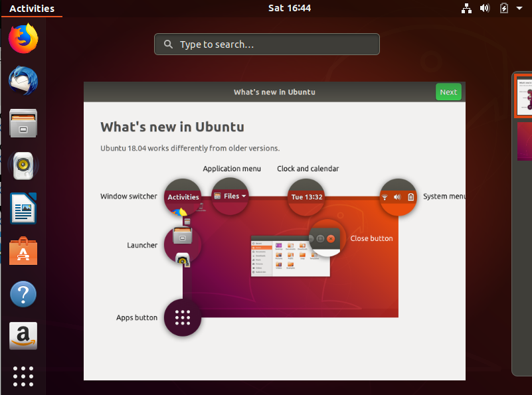Viewport: 532px width, 395px height.
Task: Click the Files application menu circle in the illustration
Action: (230, 197)
